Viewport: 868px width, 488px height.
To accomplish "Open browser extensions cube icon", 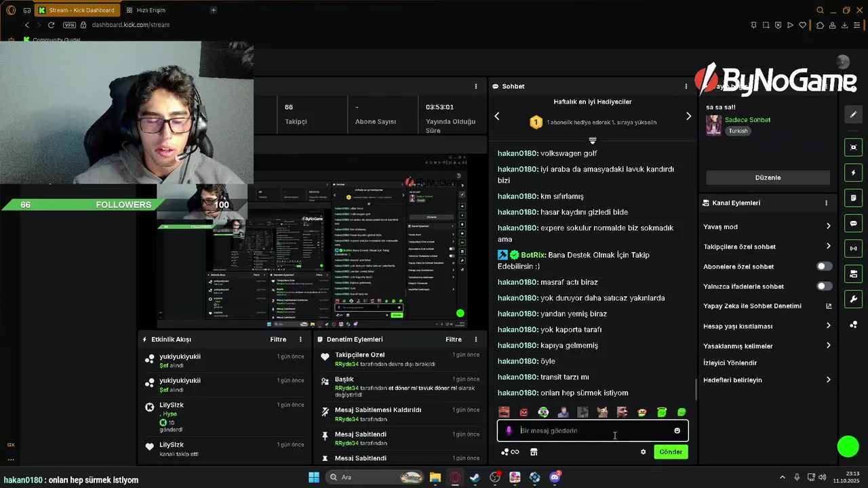I will (x=821, y=25).
